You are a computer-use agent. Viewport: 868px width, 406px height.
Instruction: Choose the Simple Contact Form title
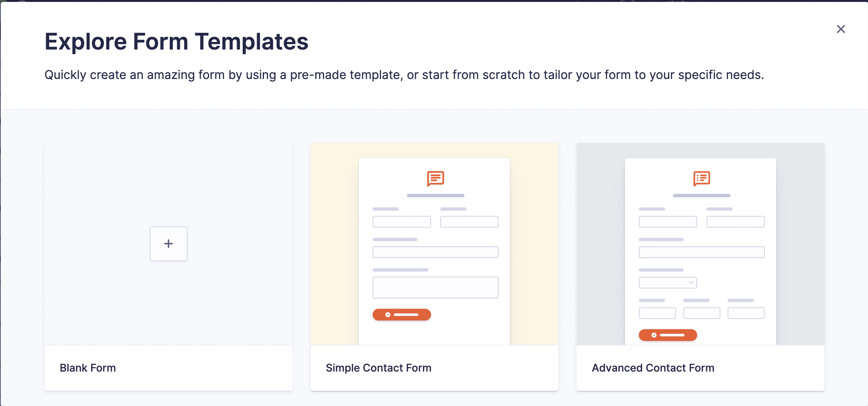pos(378,368)
